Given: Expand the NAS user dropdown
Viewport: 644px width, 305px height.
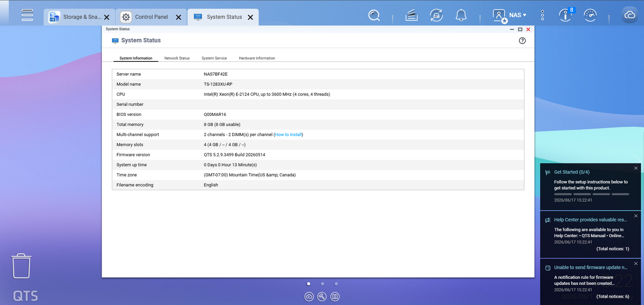Looking at the screenshot, I should tap(518, 15).
